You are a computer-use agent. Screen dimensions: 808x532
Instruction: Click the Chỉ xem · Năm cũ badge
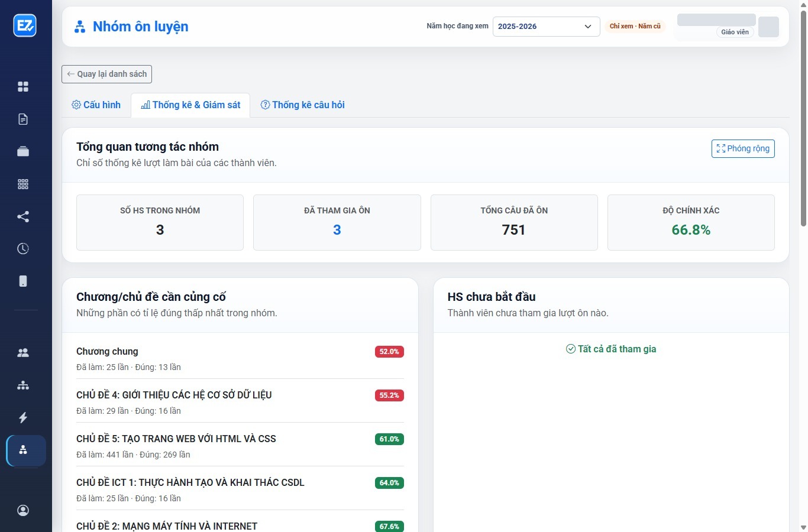[x=635, y=26]
